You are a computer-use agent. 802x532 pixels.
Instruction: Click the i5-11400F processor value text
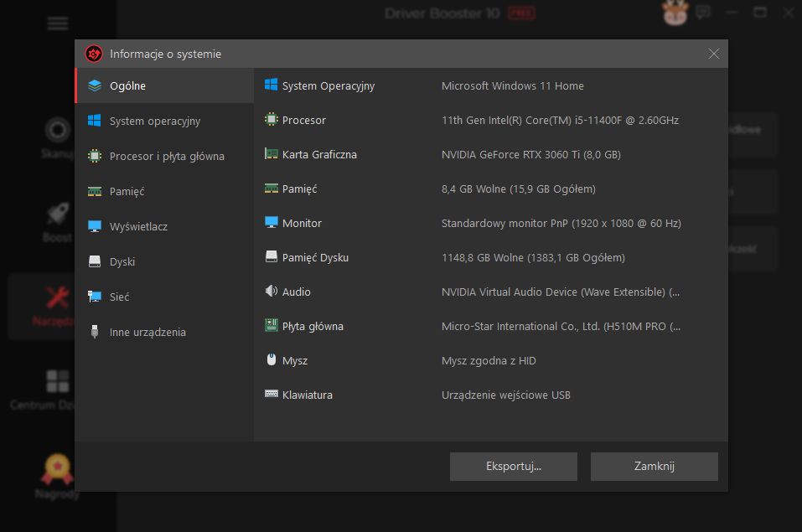pyautogui.click(x=560, y=120)
